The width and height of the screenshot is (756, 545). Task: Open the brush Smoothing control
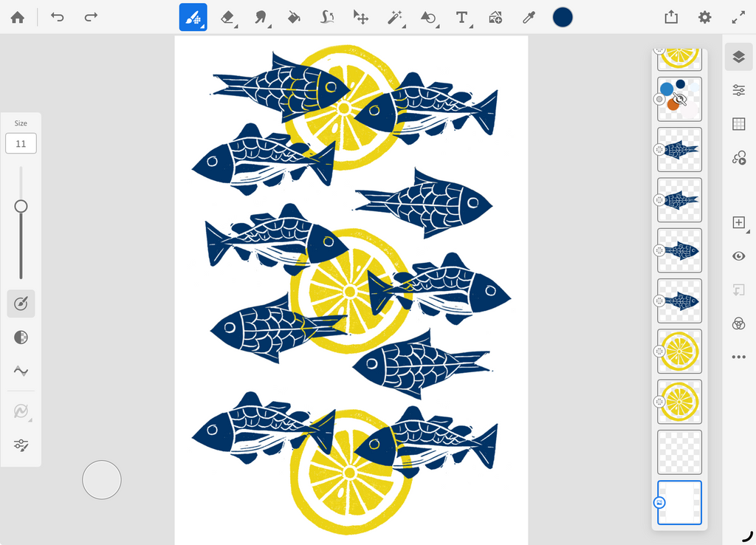coord(21,371)
